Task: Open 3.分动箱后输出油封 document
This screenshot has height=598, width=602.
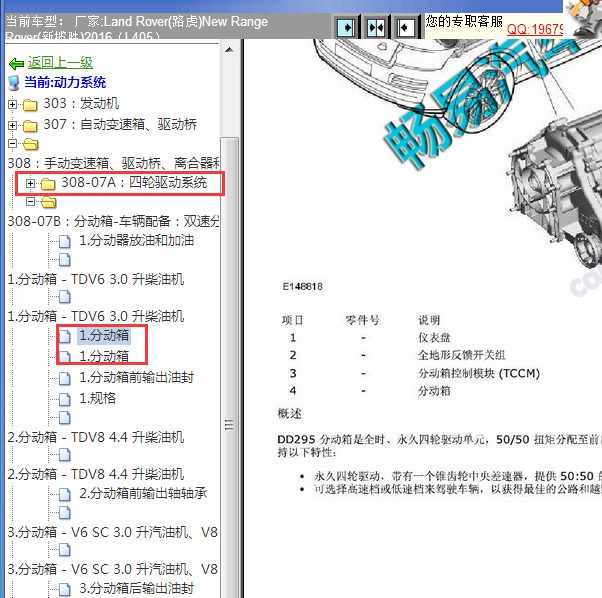Action: coord(136,588)
